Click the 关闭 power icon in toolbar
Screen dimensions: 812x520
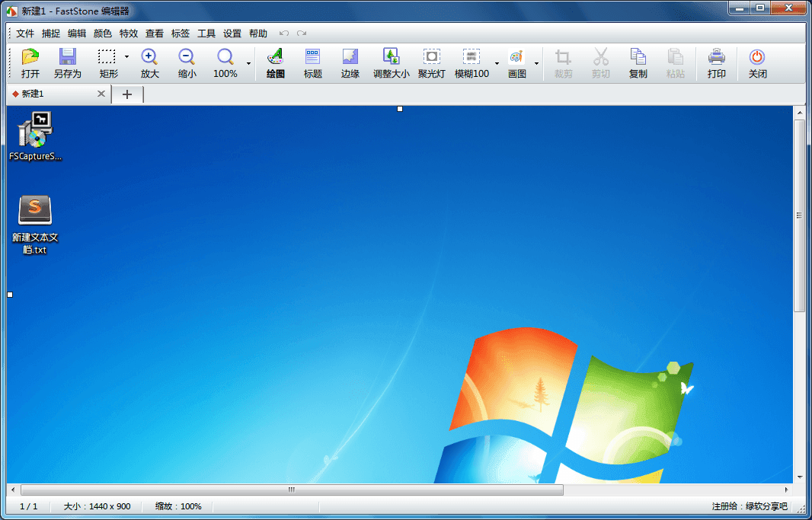757,57
